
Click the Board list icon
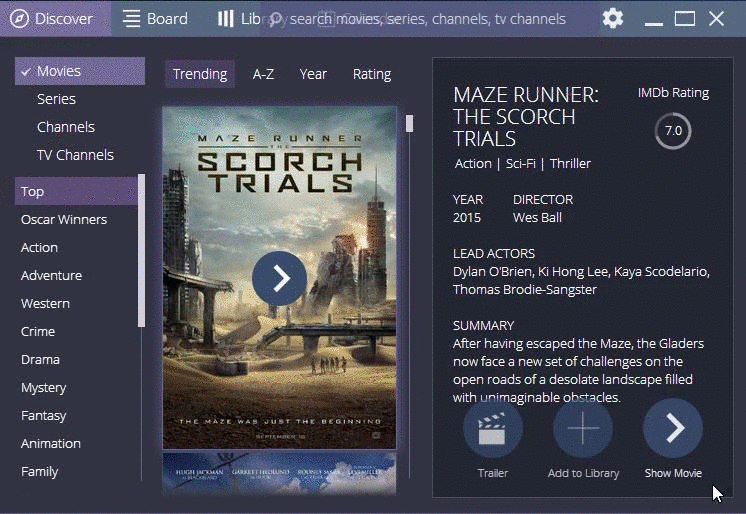(x=131, y=19)
